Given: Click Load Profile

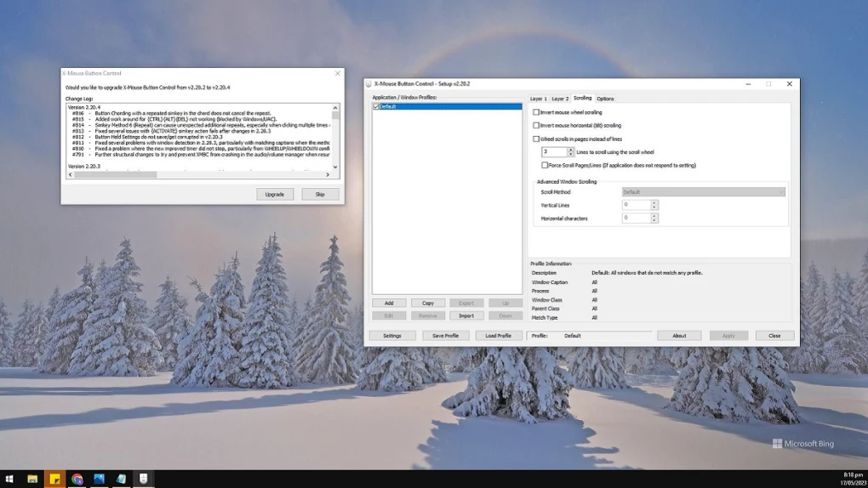Looking at the screenshot, I should [498, 336].
